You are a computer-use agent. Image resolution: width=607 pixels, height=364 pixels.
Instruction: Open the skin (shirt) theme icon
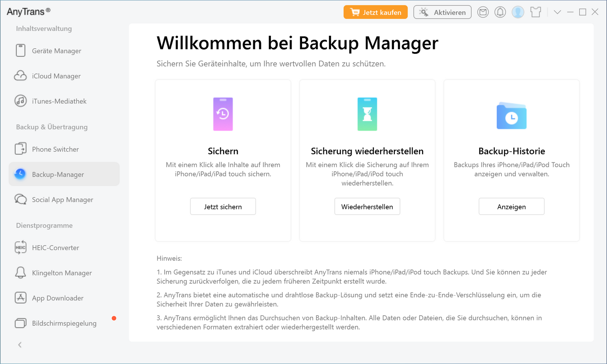click(x=536, y=12)
